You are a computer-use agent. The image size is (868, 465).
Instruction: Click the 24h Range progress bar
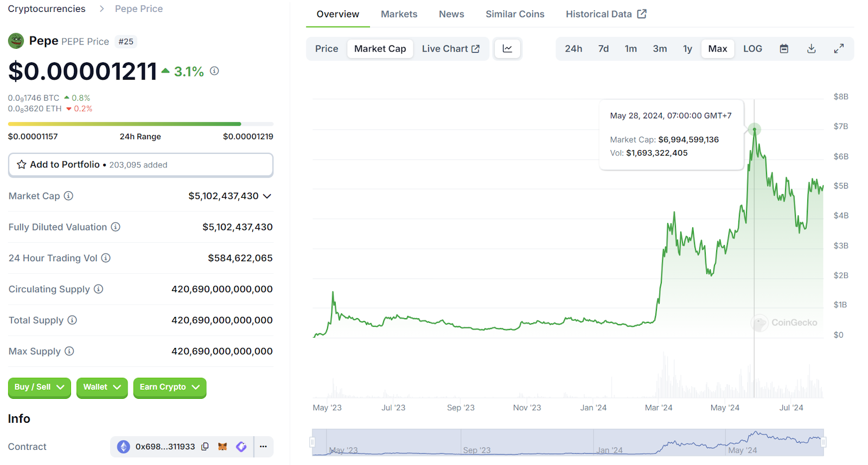[141, 124]
